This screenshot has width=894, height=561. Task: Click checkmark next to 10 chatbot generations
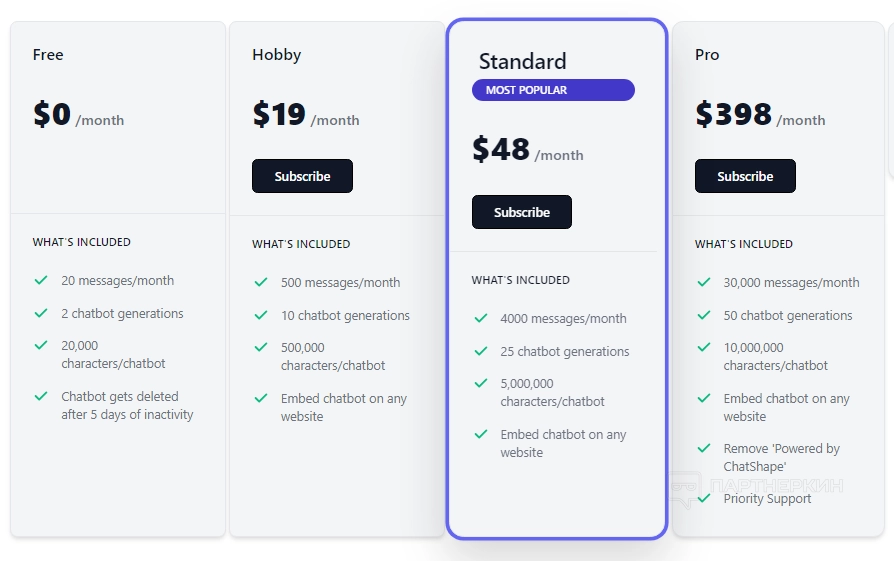[x=261, y=315]
